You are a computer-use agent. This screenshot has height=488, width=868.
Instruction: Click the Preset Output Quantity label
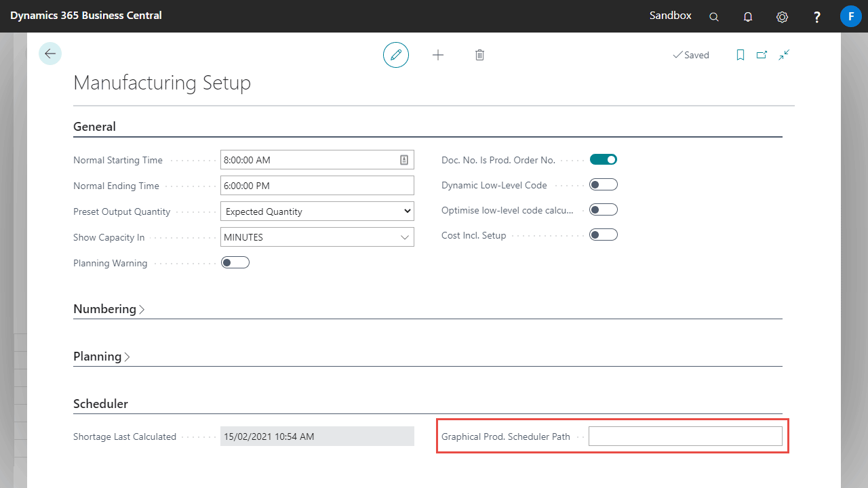(122, 211)
